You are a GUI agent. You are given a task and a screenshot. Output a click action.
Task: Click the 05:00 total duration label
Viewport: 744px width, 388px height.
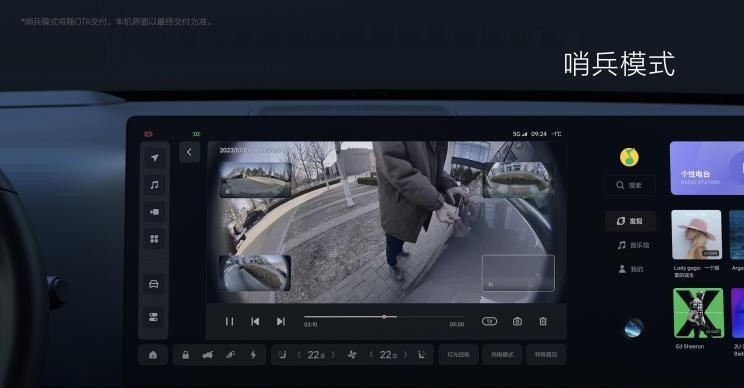tap(456, 324)
